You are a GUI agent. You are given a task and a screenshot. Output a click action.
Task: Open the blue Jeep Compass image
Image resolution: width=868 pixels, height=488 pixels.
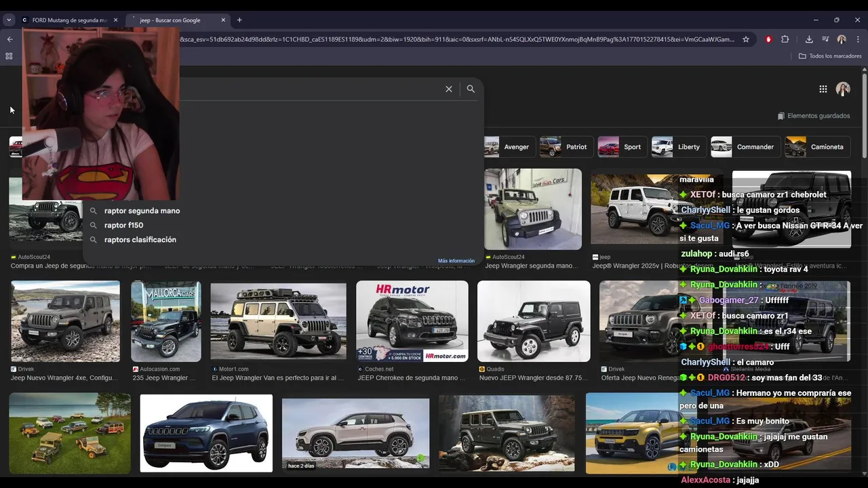click(x=206, y=433)
